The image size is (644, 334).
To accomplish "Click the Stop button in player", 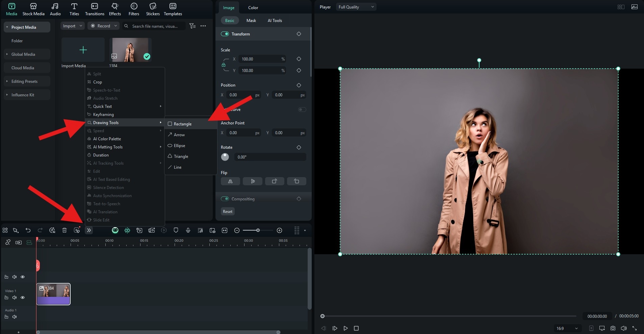I will (x=356, y=328).
